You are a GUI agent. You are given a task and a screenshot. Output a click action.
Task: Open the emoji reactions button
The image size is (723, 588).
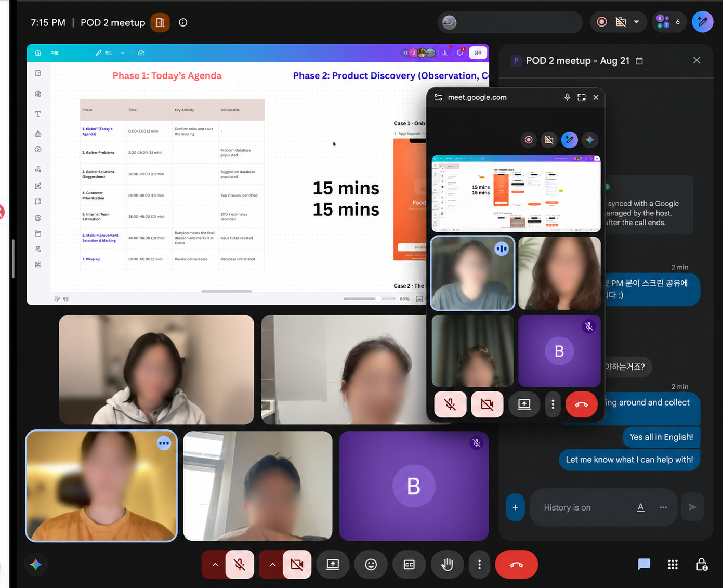click(x=371, y=565)
